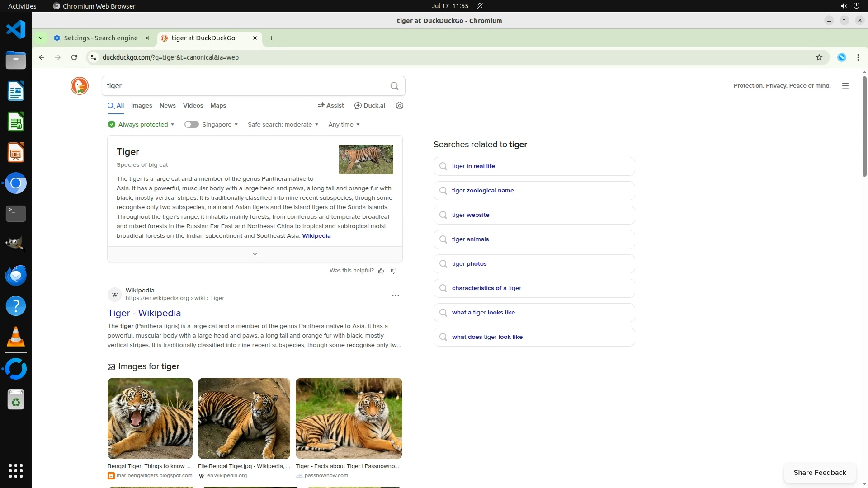Open Any time filter dropdown
The height and width of the screenshot is (488, 868).
tap(344, 125)
